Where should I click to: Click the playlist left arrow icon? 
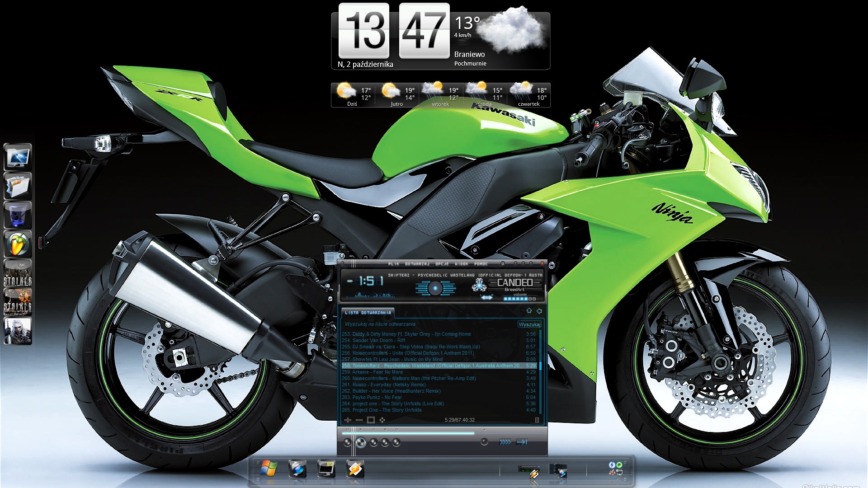(x=539, y=311)
